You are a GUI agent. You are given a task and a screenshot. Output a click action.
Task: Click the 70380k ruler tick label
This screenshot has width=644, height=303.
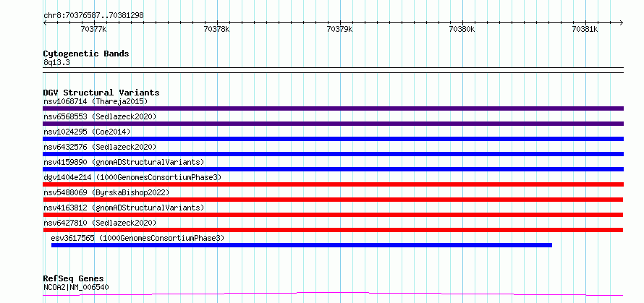[x=462, y=29]
